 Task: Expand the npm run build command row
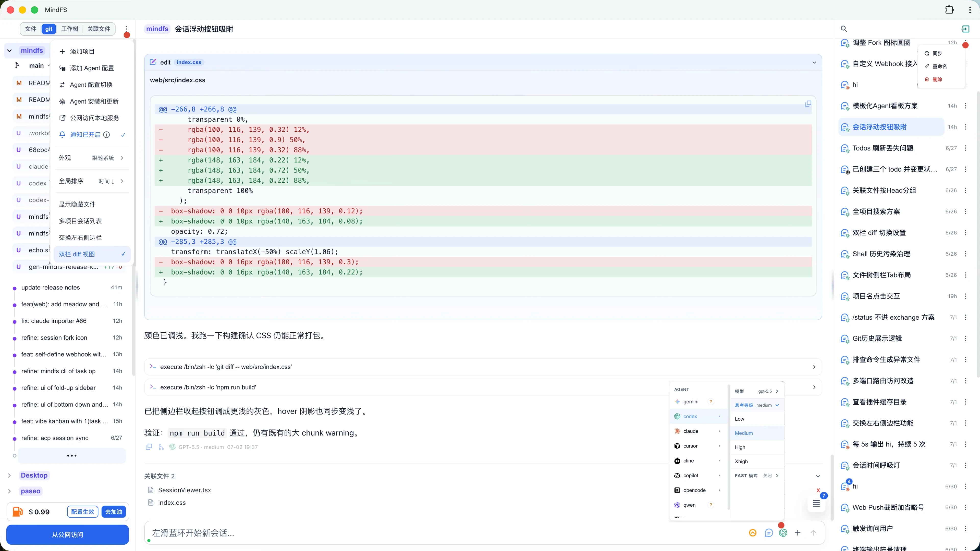[x=483, y=387]
